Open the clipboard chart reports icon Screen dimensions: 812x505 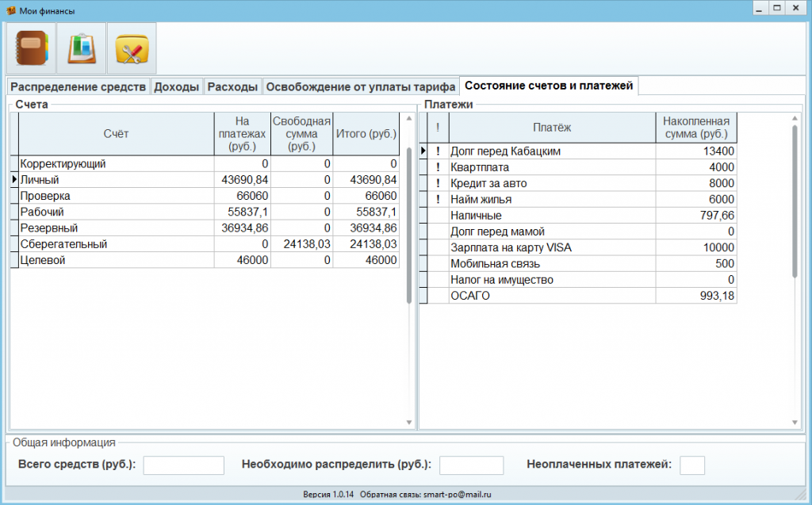(x=82, y=48)
